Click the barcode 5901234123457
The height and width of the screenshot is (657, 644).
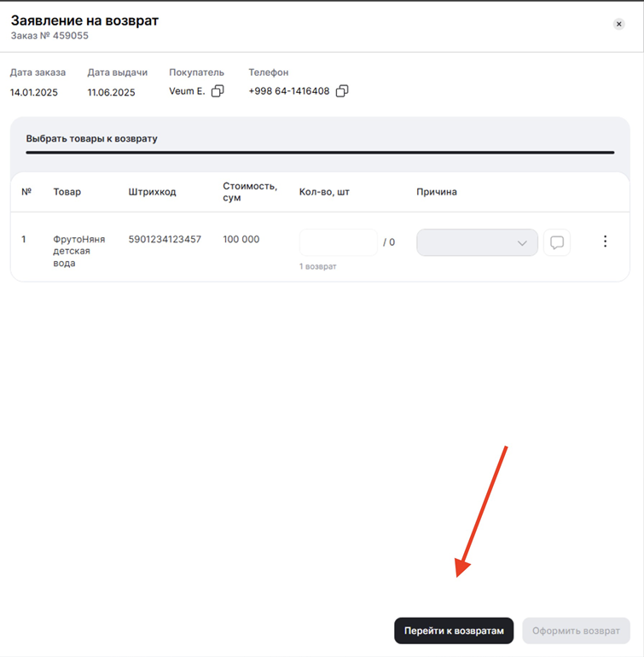(165, 240)
